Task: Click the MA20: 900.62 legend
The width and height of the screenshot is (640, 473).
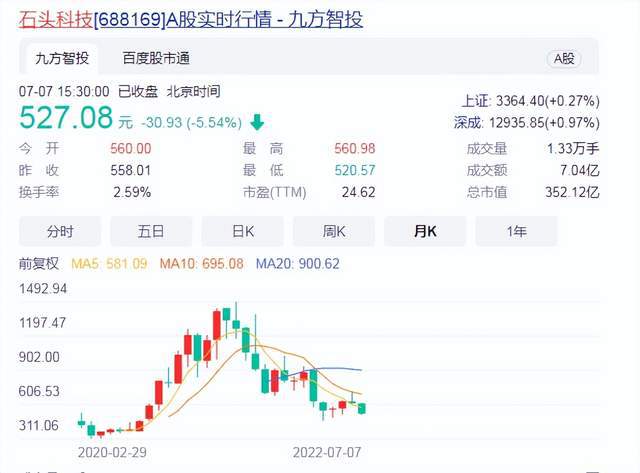Action: (x=298, y=264)
